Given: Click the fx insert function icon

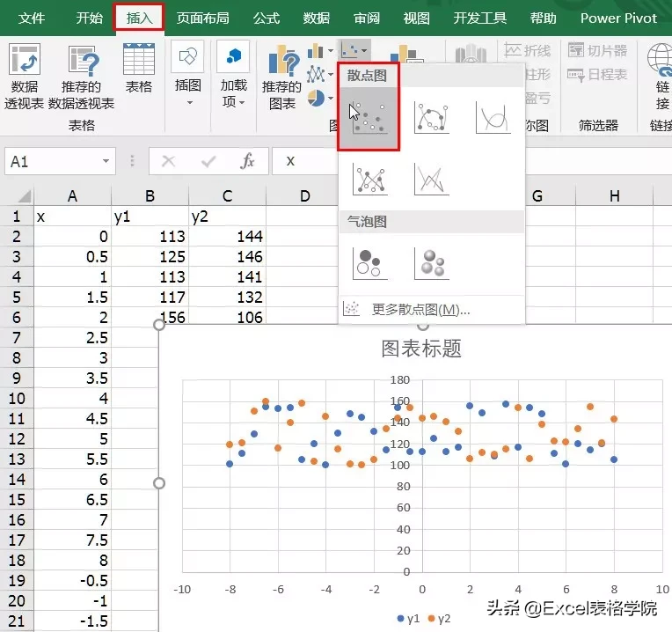Looking at the screenshot, I should coord(248,161).
